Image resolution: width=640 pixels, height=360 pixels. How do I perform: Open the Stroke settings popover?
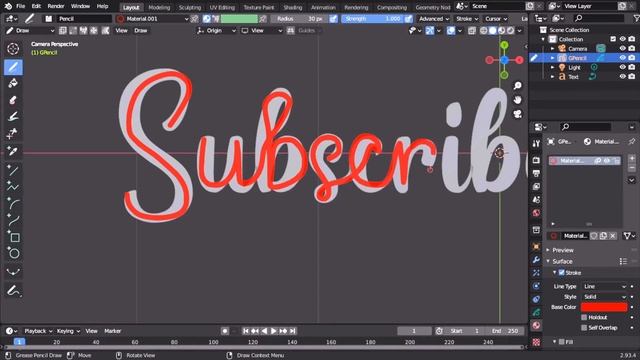[467, 19]
